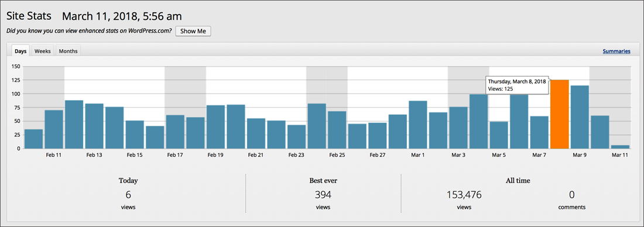Click the Feb 11 bar
This screenshot has width=644, height=227.
point(54,129)
